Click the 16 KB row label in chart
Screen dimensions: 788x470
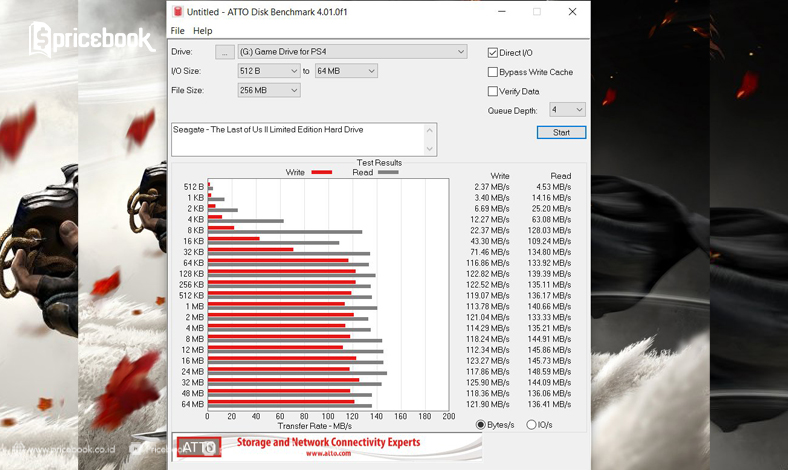[193, 241]
